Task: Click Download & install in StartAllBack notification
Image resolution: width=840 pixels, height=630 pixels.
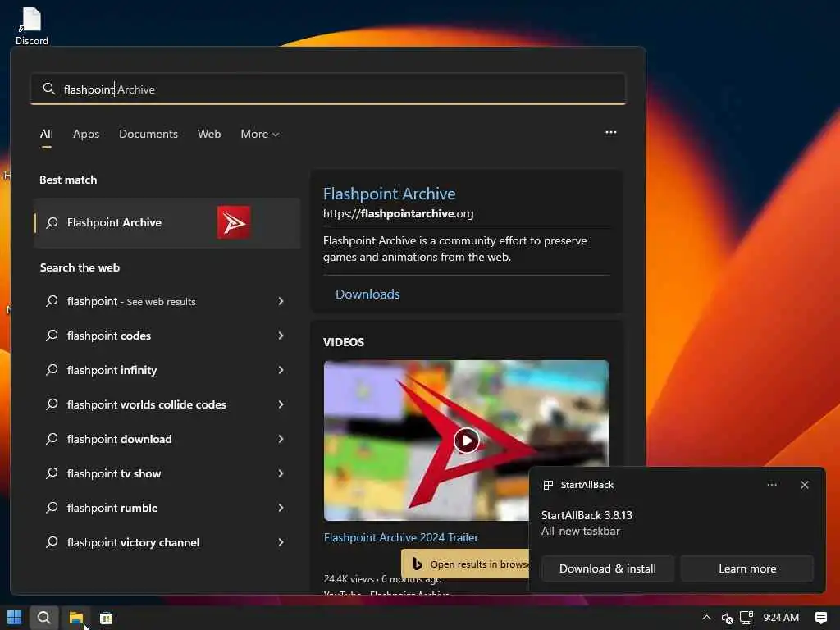Action: pyautogui.click(x=608, y=569)
